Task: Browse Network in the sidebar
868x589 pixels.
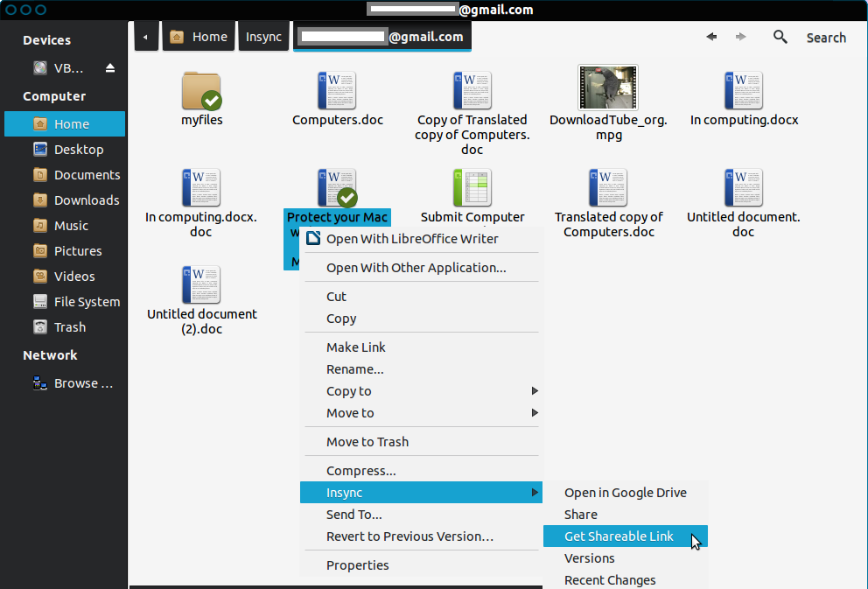Action: 65,383
